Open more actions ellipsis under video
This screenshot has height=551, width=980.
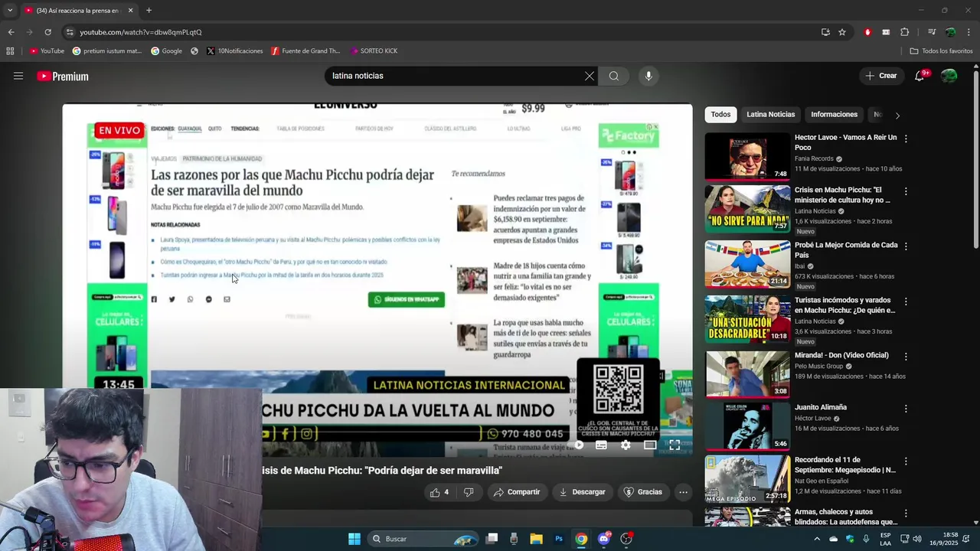[x=683, y=492]
